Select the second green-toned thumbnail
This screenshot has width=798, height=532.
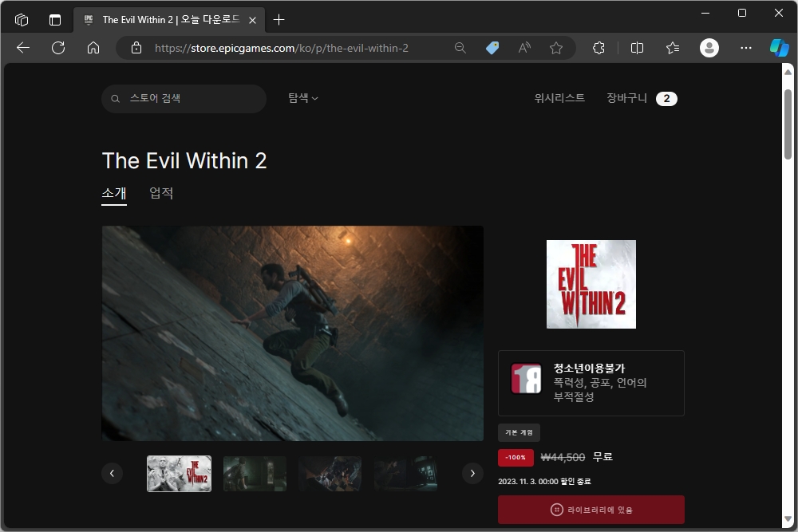[x=255, y=474]
